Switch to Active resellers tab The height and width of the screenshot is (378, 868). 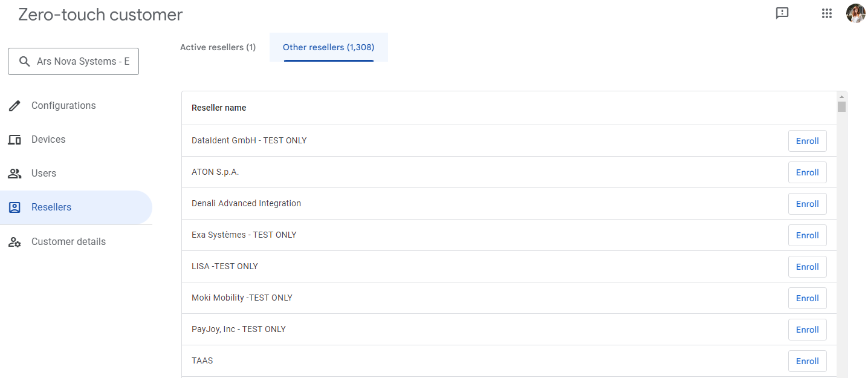pos(218,47)
